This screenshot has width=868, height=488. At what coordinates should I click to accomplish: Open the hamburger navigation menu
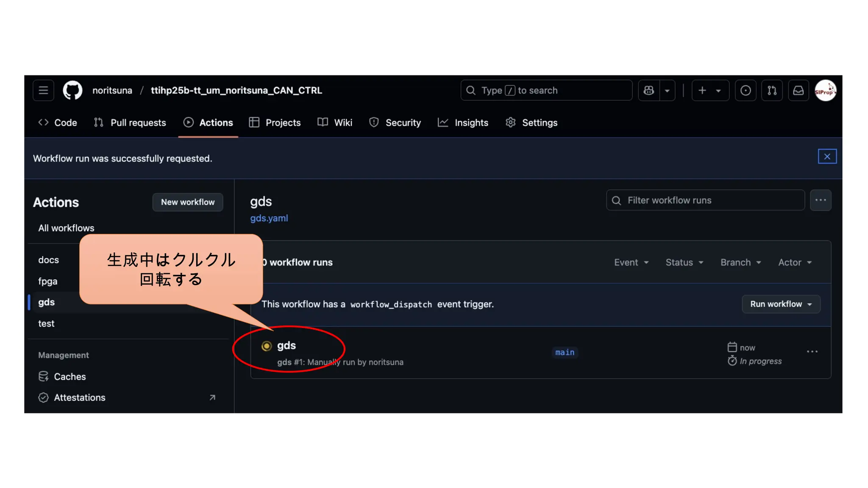pyautogui.click(x=43, y=90)
